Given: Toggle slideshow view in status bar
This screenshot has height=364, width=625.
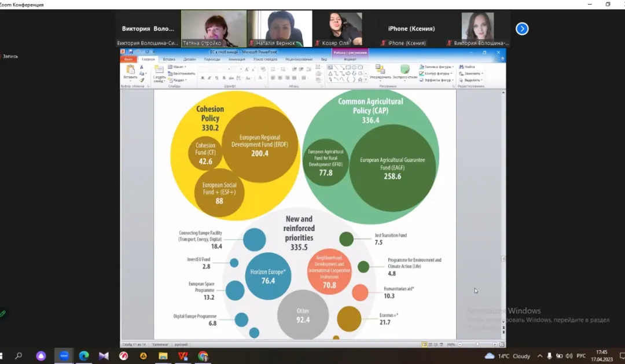Looking at the screenshot, I should point(442,344).
